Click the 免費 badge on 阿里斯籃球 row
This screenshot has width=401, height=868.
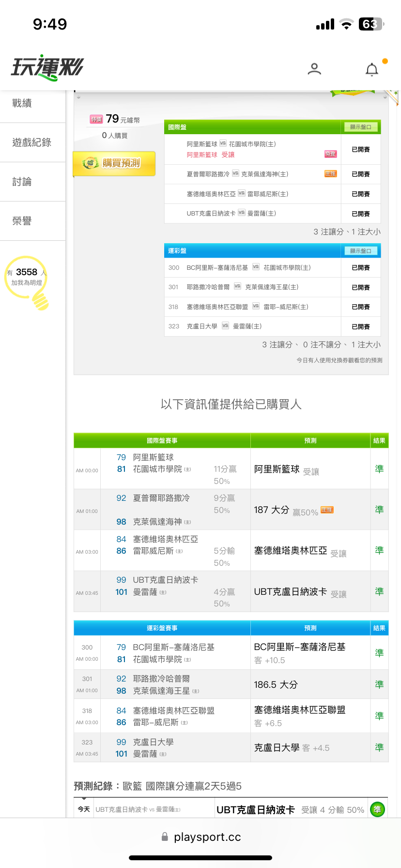click(330, 154)
